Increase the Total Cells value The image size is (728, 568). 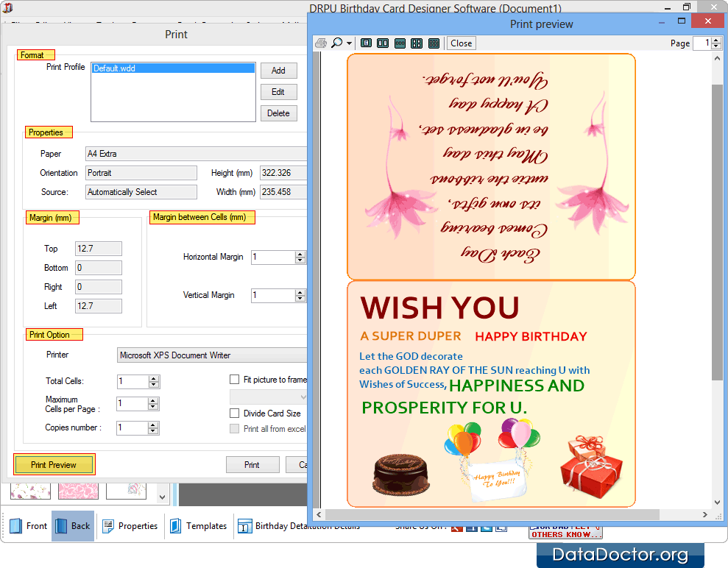coord(154,379)
